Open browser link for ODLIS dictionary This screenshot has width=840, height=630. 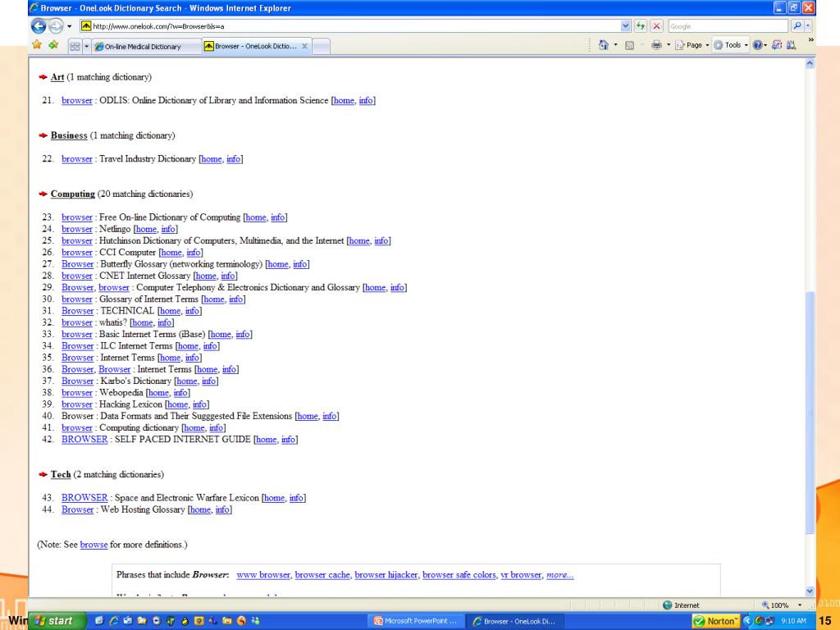[x=76, y=101]
